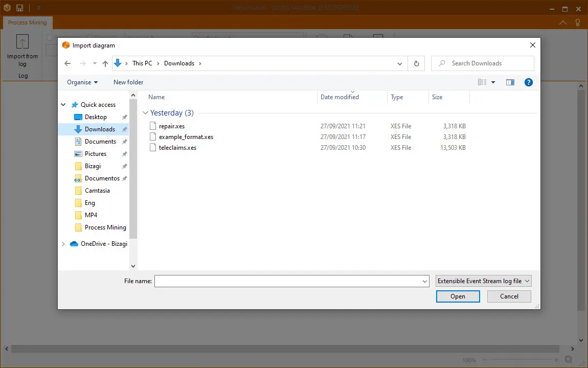This screenshot has height=368, width=588.
Task: Click the repair.xes file icon
Action: (153, 126)
